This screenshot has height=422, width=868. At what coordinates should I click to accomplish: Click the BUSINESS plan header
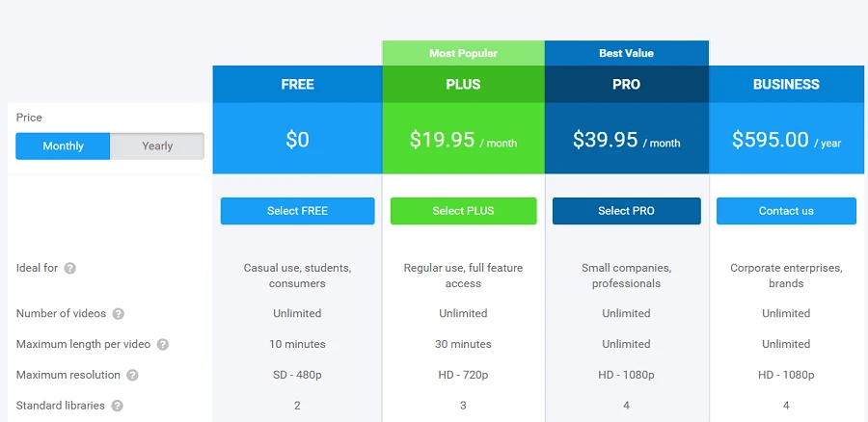787,84
